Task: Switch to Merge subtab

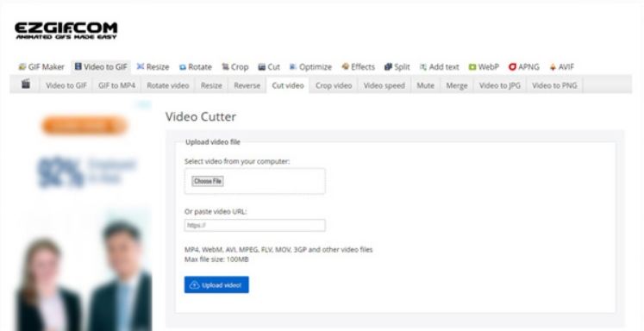Action: [457, 85]
